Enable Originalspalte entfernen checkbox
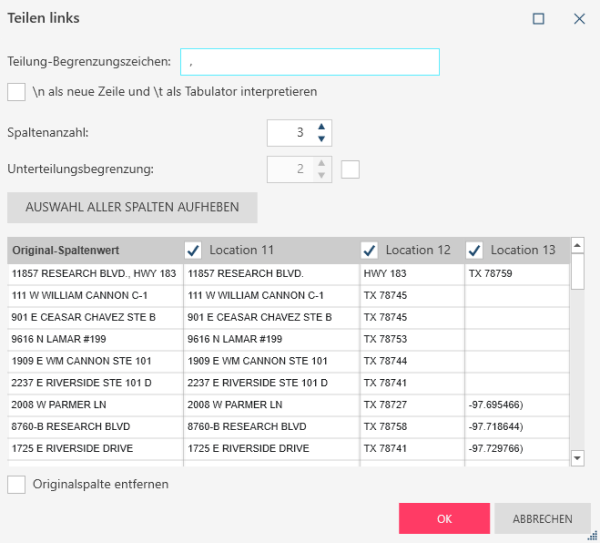Viewport: 600px width, 543px height. point(16,484)
